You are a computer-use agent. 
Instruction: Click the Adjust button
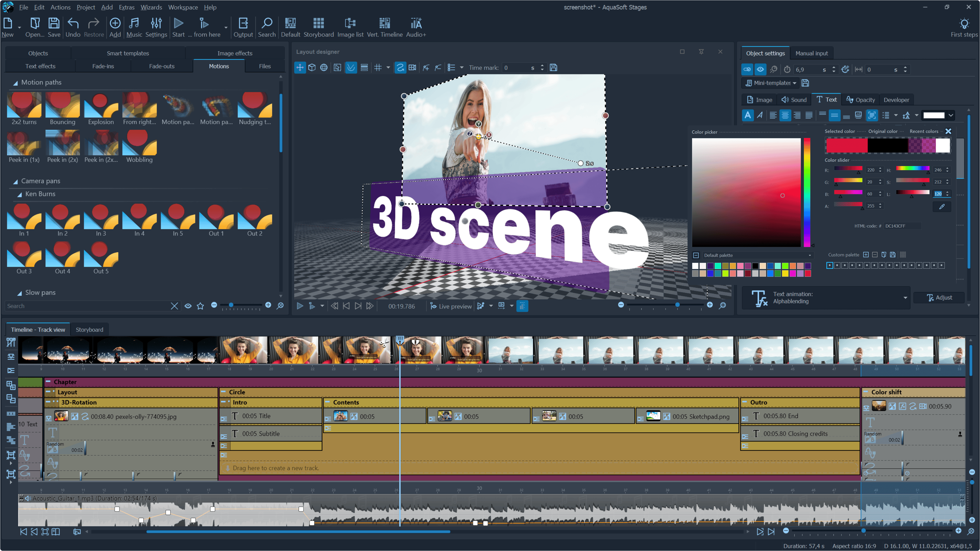click(939, 298)
